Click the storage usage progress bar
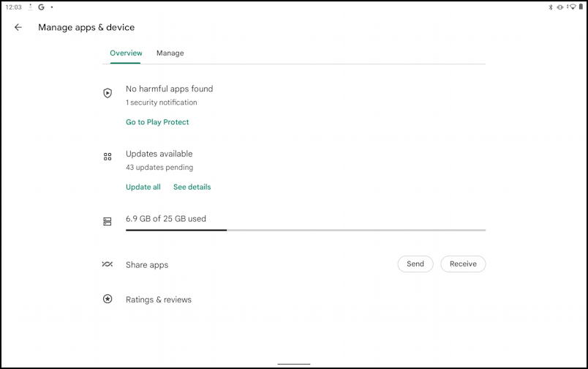The height and width of the screenshot is (369, 588). (306, 230)
